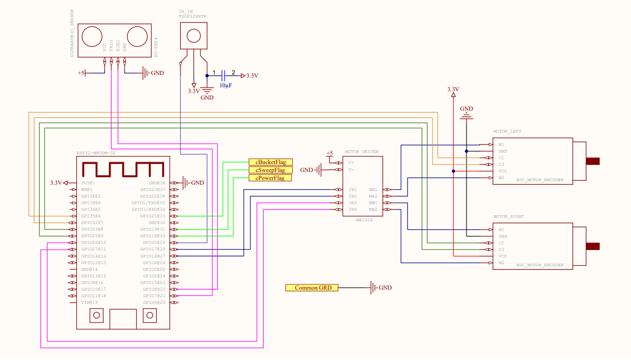Click the +5 supply at motor driver V+
Image resolution: width=631 pixels, height=364 pixels.
point(329,153)
